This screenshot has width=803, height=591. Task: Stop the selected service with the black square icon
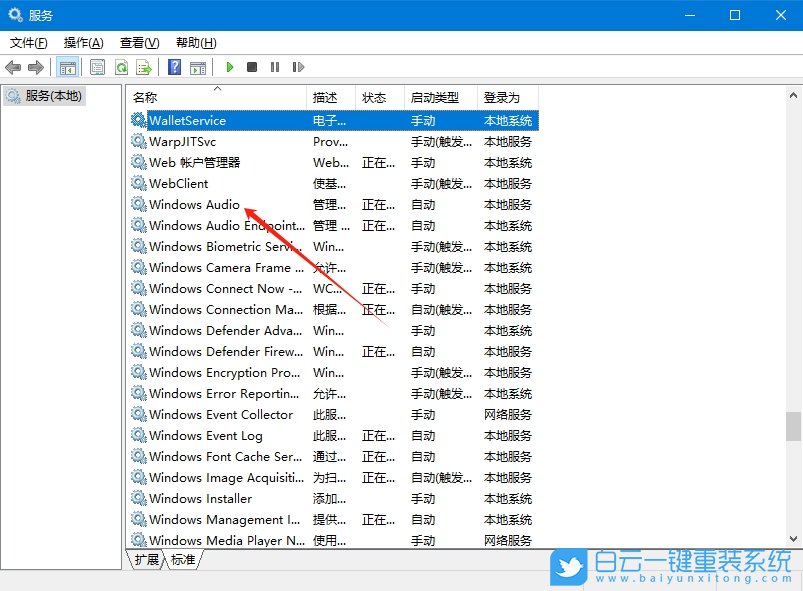pyautogui.click(x=253, y=67)
